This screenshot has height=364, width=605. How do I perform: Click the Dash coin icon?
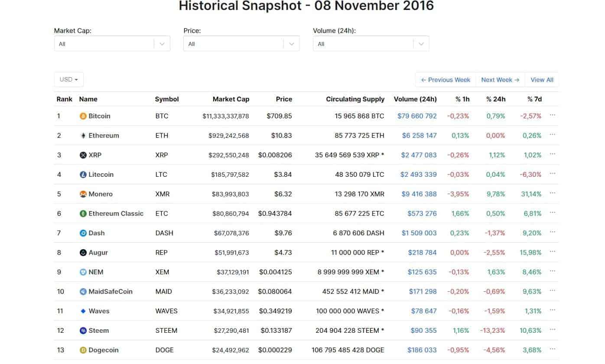(x=82, y=233)
